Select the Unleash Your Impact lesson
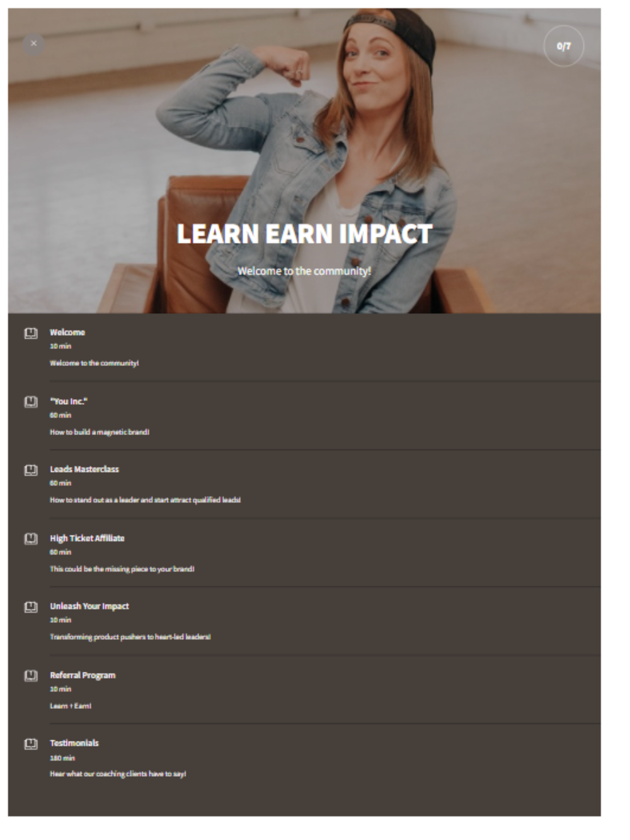630x840 pixels. tap(89, 606)
